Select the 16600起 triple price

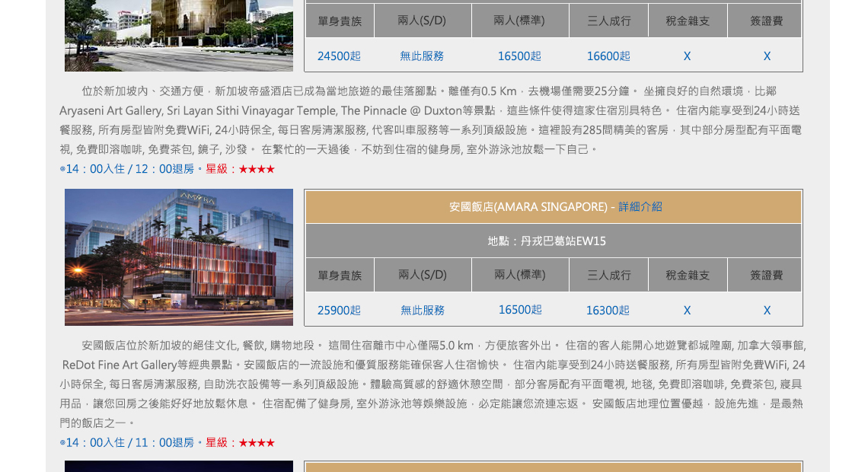[608, 56]
